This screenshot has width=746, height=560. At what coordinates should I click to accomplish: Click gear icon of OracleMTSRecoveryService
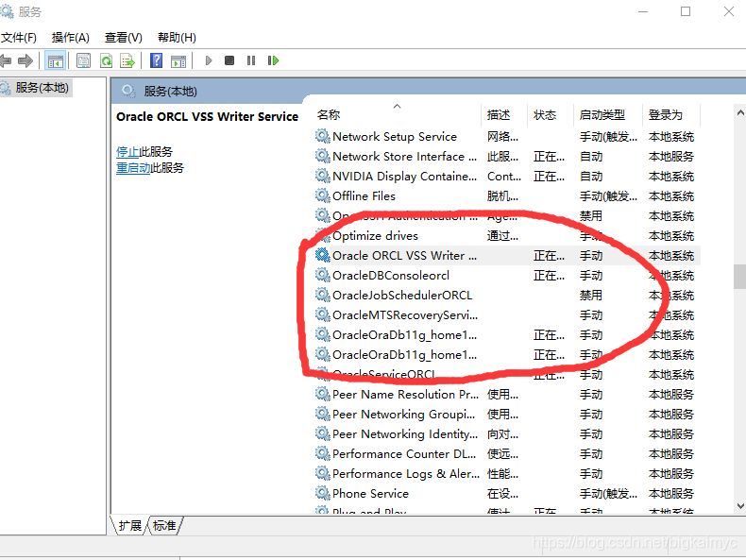click(x=323, y=315)
